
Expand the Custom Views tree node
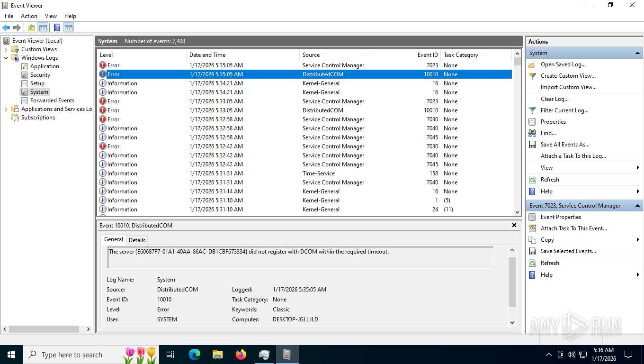pos(6,49)
